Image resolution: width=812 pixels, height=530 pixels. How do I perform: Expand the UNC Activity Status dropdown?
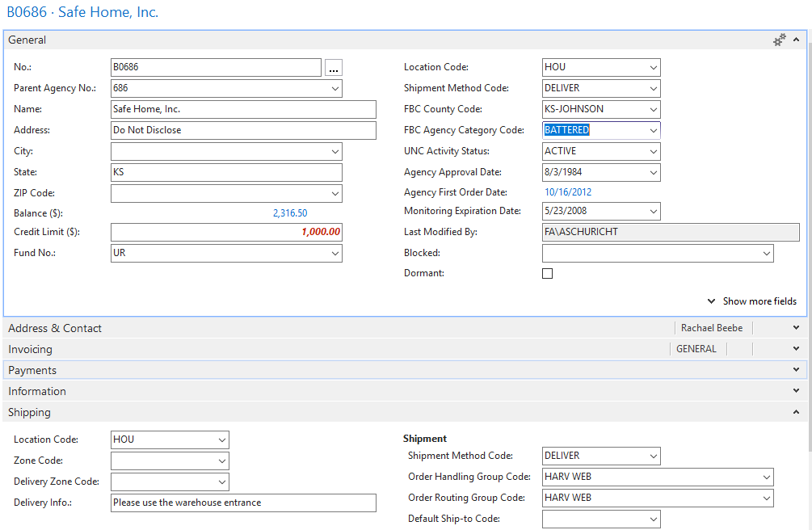pos(654,151)
